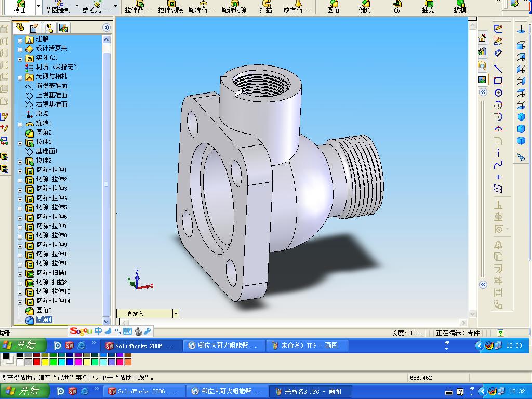Screen dimensions: 532x399
Task: Open the home icon in task pane
Action: 482,37
